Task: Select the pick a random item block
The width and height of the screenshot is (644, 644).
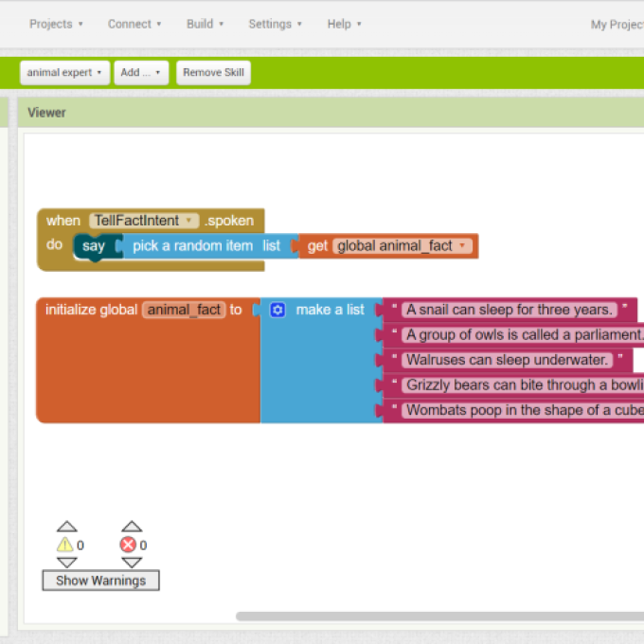Action: 192,246
